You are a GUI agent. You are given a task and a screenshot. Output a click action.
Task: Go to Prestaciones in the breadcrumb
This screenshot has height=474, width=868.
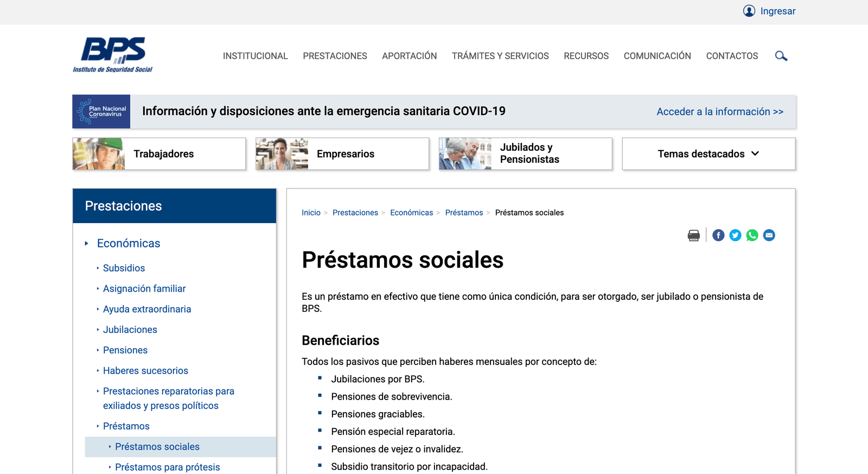point(355,213)
